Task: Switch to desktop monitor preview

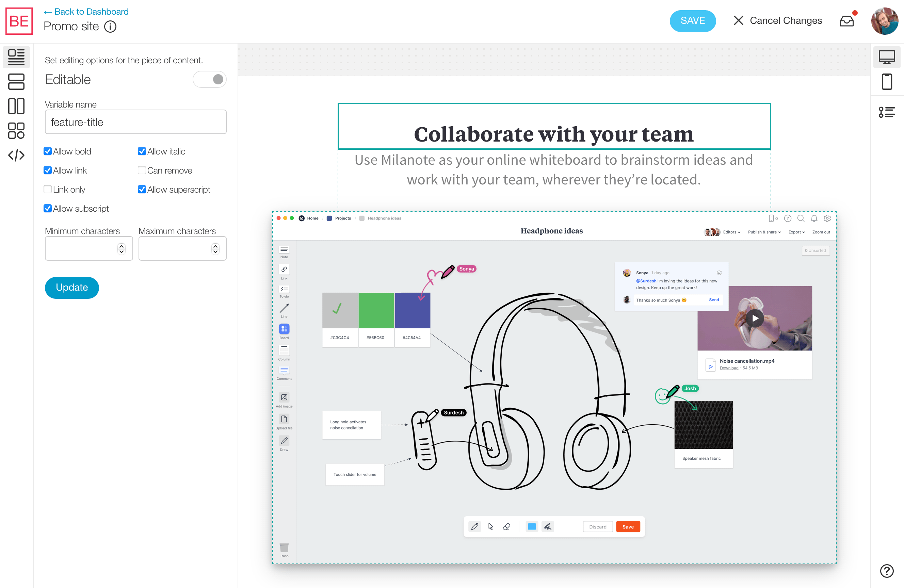Action: pos(887,57)
